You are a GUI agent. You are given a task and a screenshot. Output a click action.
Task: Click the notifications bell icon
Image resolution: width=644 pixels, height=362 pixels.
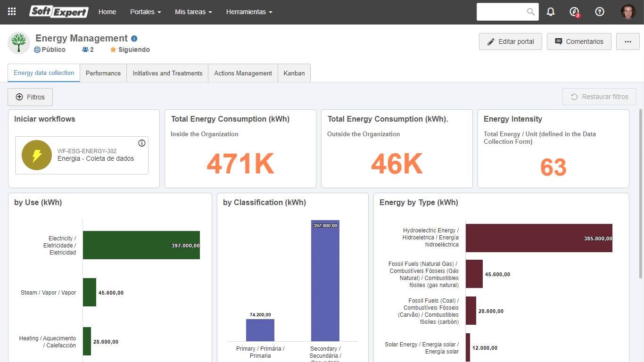pyautogui.click(x=551, y=12)
